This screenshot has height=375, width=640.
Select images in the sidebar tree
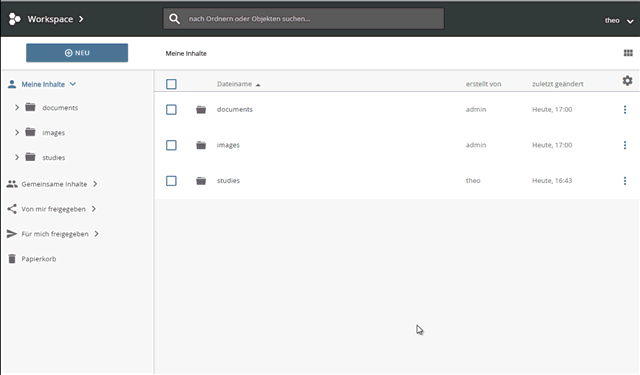pos(53,133)
